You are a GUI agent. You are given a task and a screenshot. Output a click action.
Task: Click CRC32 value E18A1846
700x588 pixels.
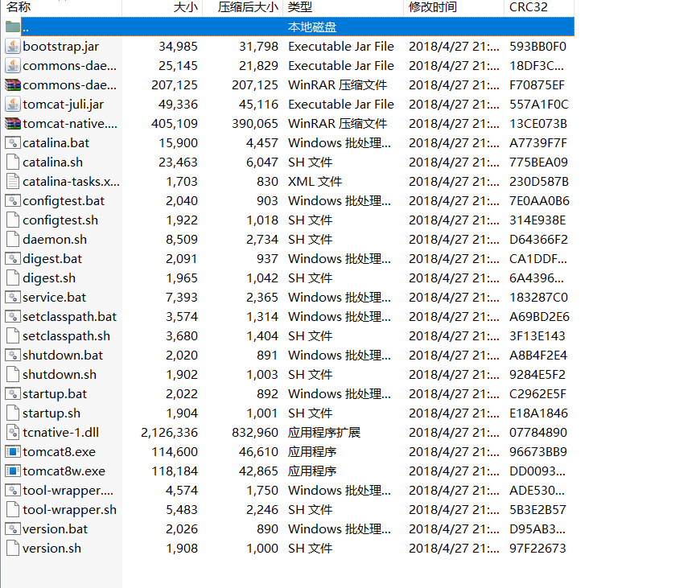(x=538, y=413)
